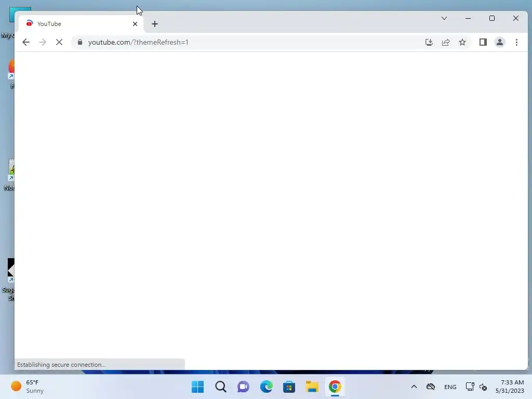Open File Explorer from taskbar
This screenshot has width=532, height=399.
point(312,387)
